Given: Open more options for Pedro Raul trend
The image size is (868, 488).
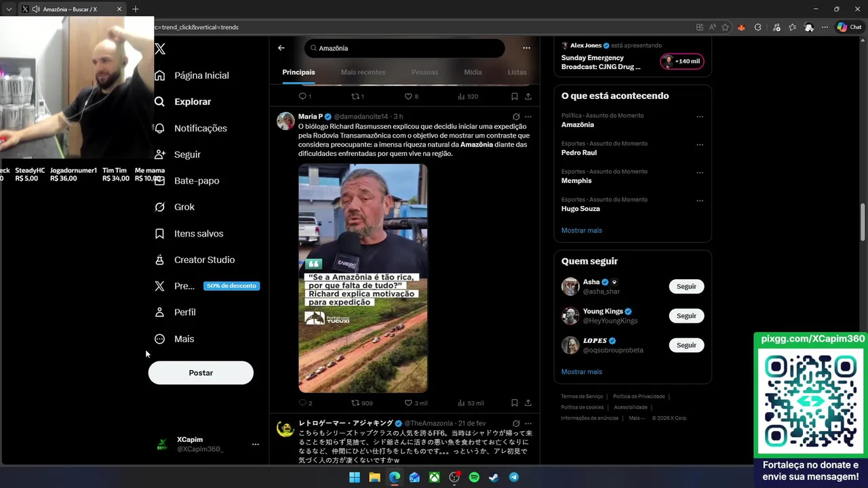Looking at the screenshot, I should [700, 144].
